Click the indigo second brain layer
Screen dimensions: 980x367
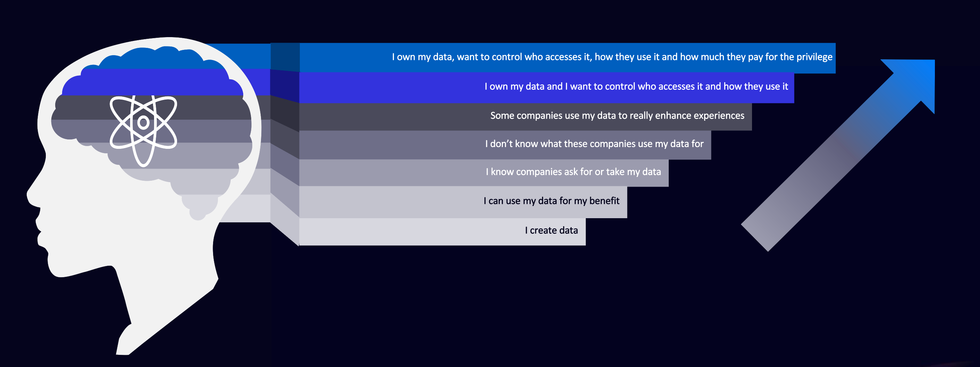(x=152, y=82)
